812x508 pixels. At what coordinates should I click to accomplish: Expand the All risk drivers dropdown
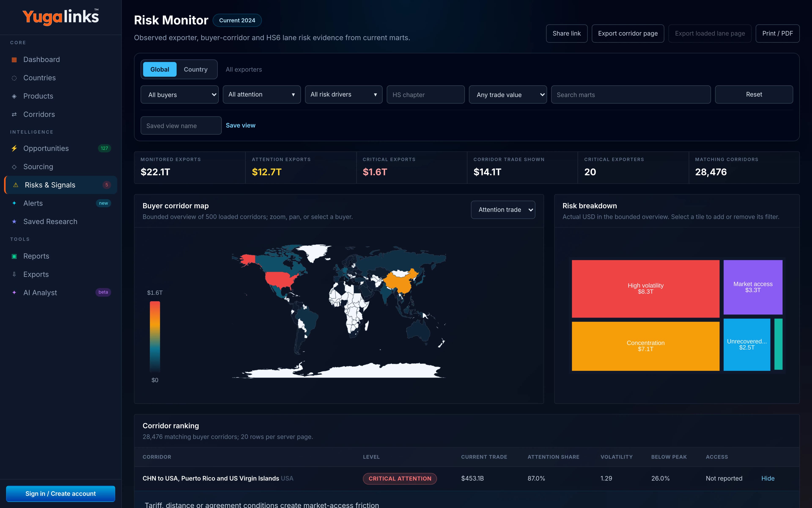pos(344,94)
